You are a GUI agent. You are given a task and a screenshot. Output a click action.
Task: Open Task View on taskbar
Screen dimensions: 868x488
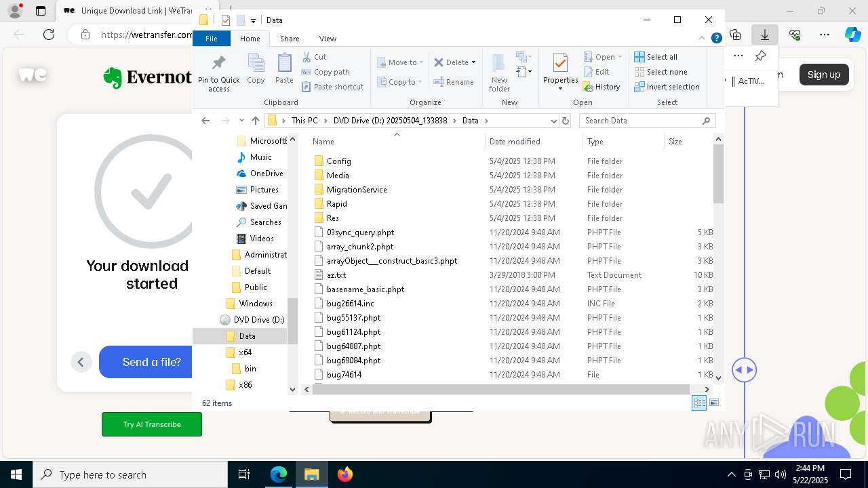tap(244, 474)
